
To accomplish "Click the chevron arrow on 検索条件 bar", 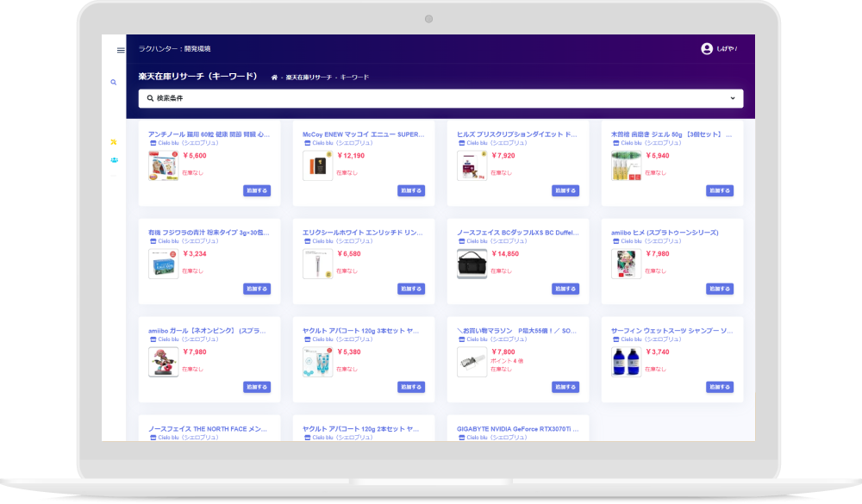I will pyautogui.click(x=733, y=98).
